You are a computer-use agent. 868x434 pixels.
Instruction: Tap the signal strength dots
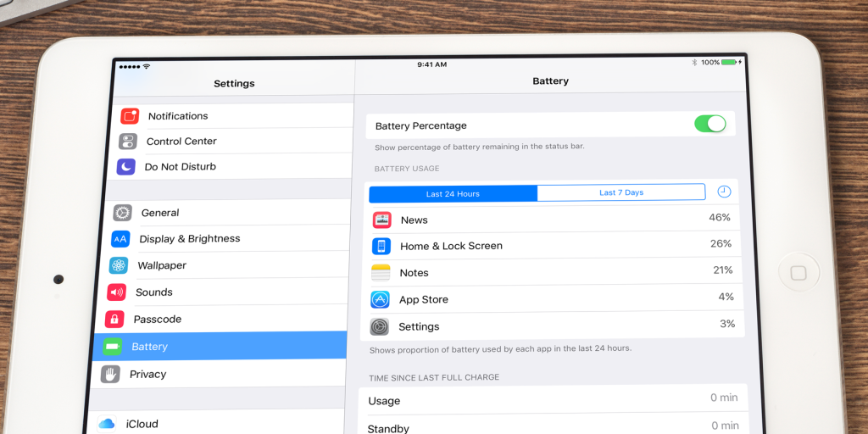coord(129,67)
